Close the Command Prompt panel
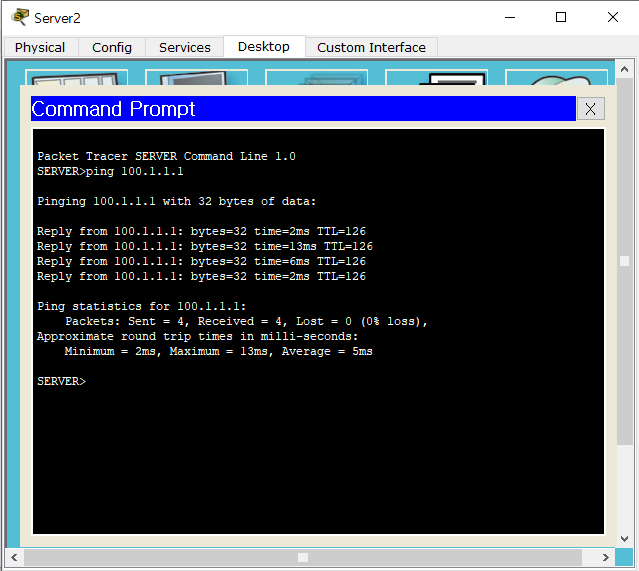Viewport: 639px width, 571px height. [x=591, y=109]
